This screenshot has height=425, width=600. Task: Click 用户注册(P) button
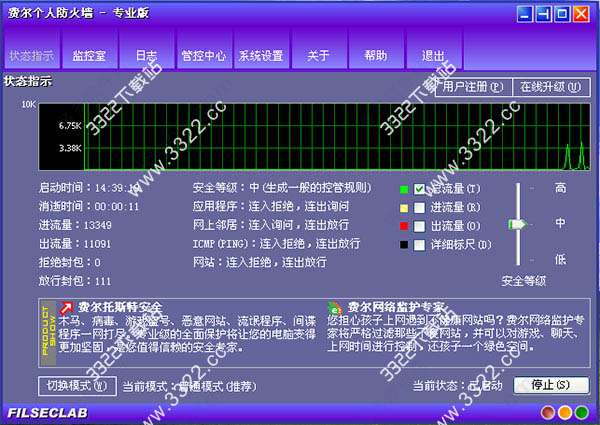473,87
